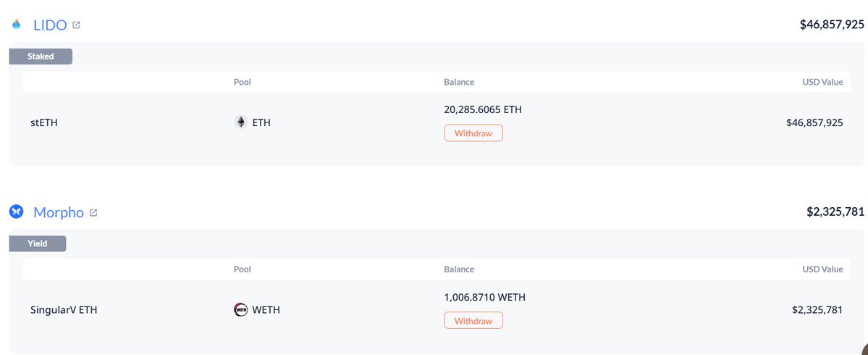Click the stETH row name
The height and width of the screenshot is (355, 868).
click(x=44, y=123)
